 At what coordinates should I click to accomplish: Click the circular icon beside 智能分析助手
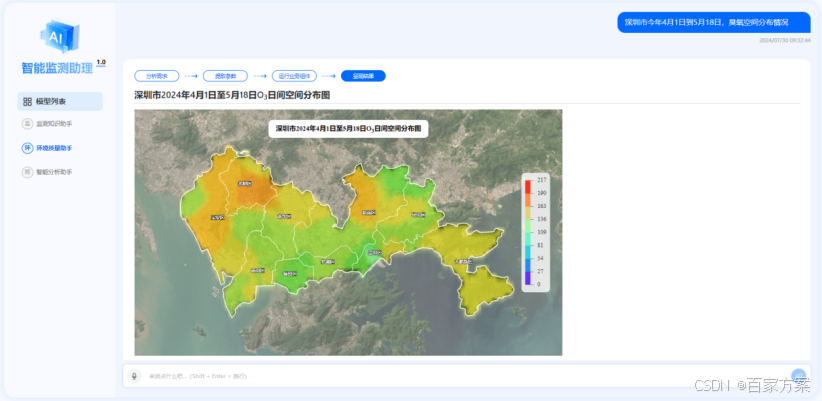click(27, 172)
